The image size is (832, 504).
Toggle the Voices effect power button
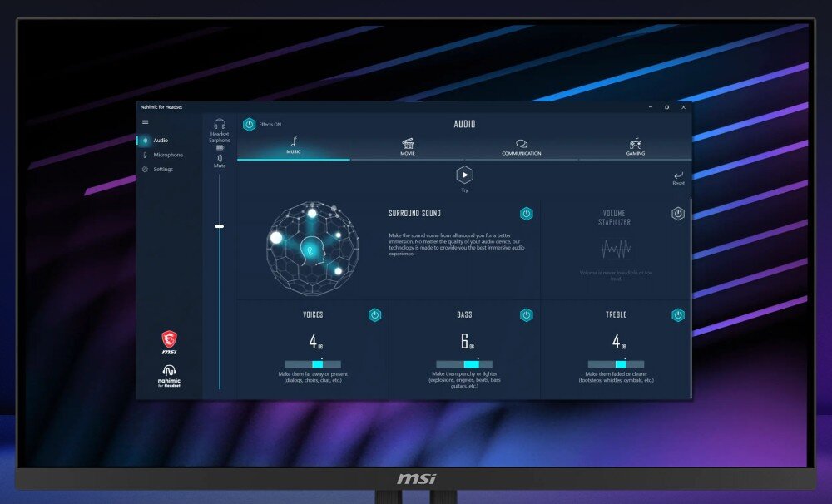click(x=374, y=314)
